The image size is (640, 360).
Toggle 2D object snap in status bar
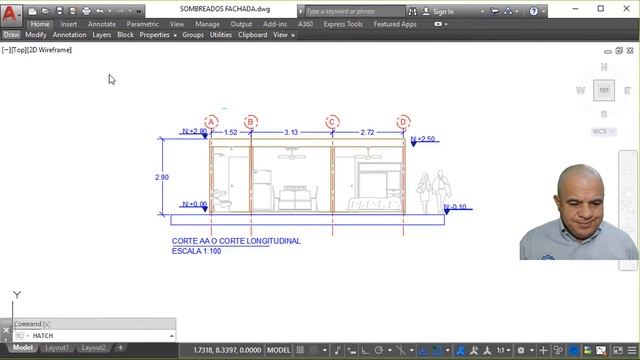437,350
